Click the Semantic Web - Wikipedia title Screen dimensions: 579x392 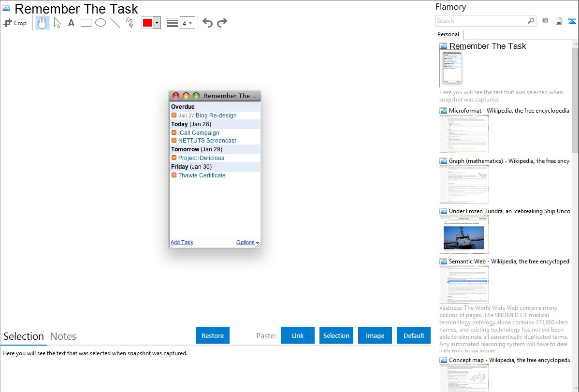point(509,261)
